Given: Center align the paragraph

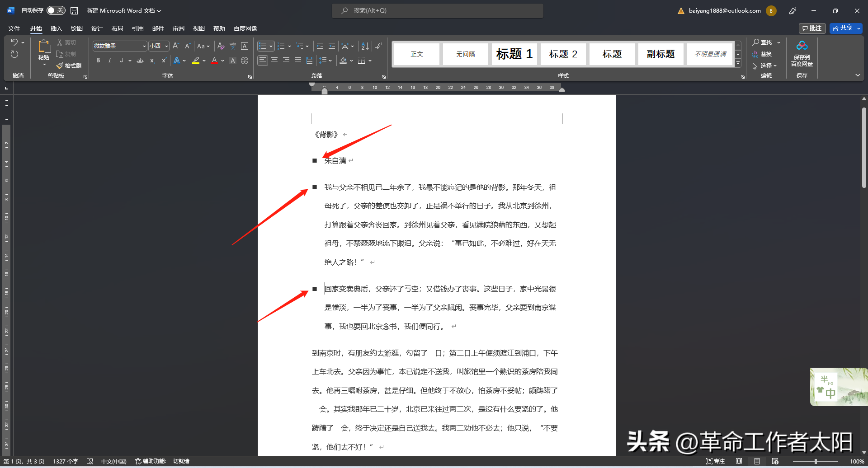Looking at the screenshot, I should point(274,61).
